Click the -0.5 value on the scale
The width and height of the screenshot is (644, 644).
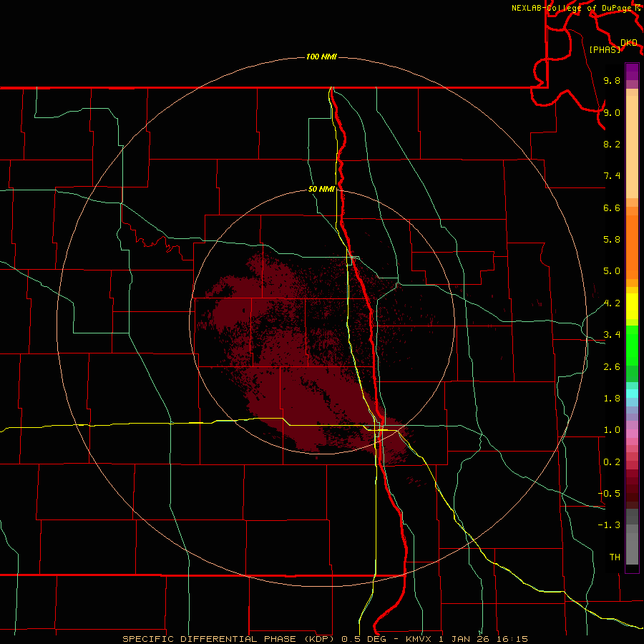609,494
